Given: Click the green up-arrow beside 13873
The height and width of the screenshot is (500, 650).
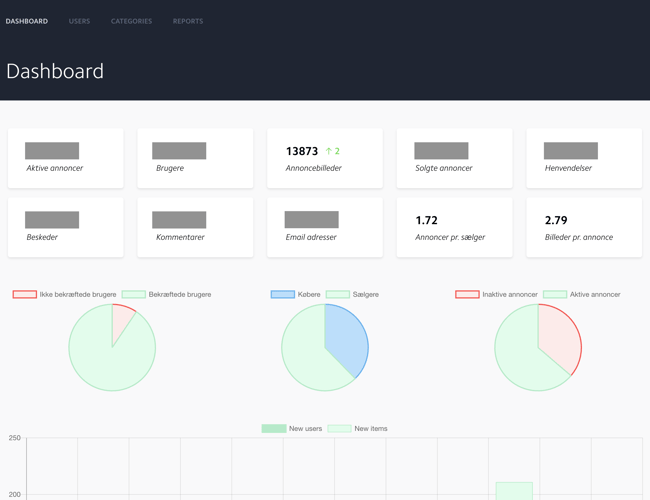Looking at the screenshot, I should [329, 151].
